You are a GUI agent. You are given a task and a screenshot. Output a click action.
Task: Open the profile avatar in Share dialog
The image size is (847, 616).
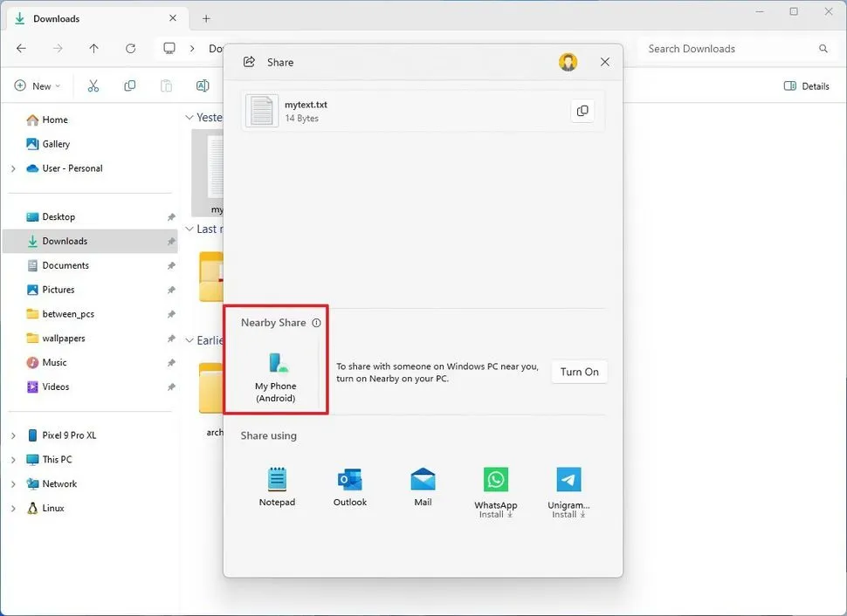(x=568, y=62)
